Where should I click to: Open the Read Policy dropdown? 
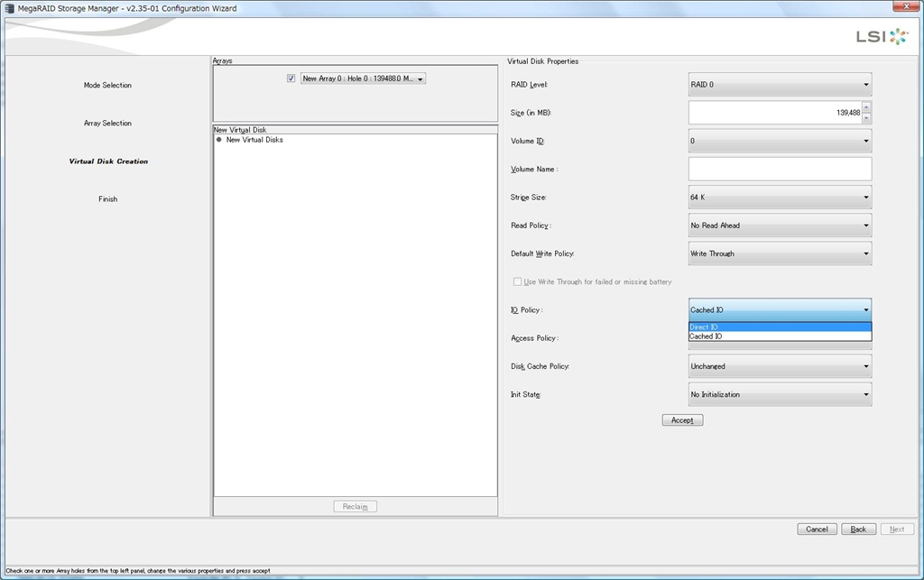coord(780,226)
